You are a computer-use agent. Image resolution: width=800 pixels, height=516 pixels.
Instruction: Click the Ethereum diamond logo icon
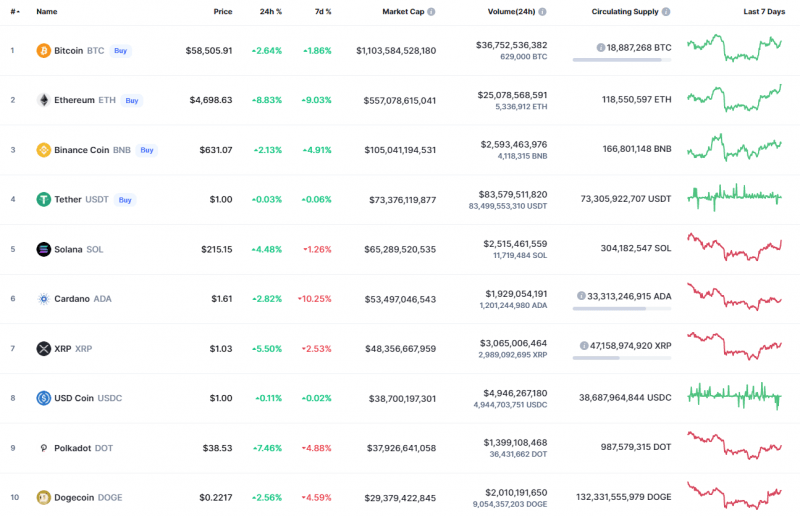(43, 100)
